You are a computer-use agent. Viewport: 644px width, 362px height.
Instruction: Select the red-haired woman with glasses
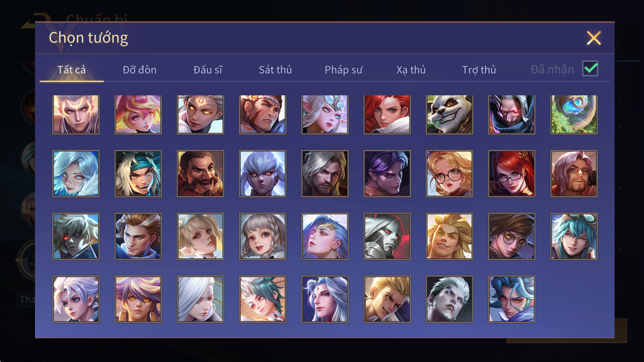click(512, 173)
